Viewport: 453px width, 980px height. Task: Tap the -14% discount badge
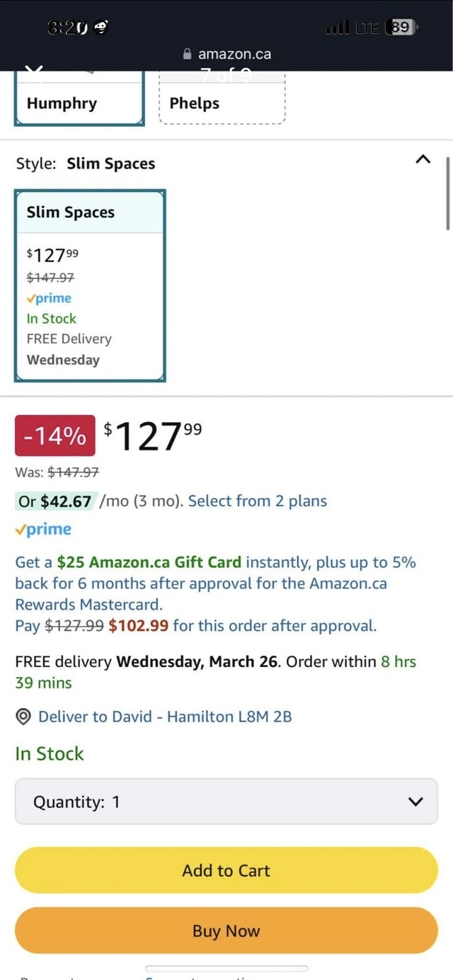55,435
